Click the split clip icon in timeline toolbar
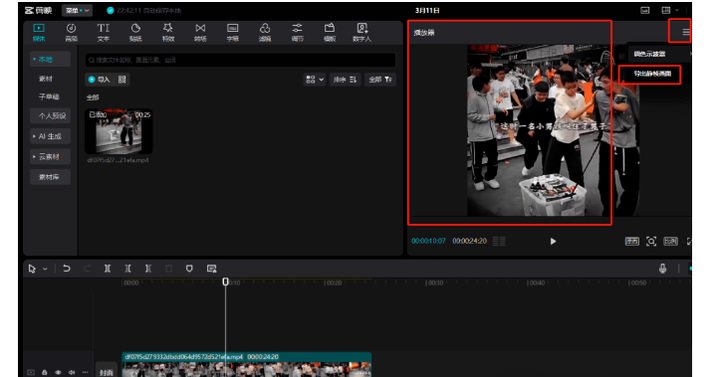720x377 pixels. pyautogui.click(x=107, y=269)
